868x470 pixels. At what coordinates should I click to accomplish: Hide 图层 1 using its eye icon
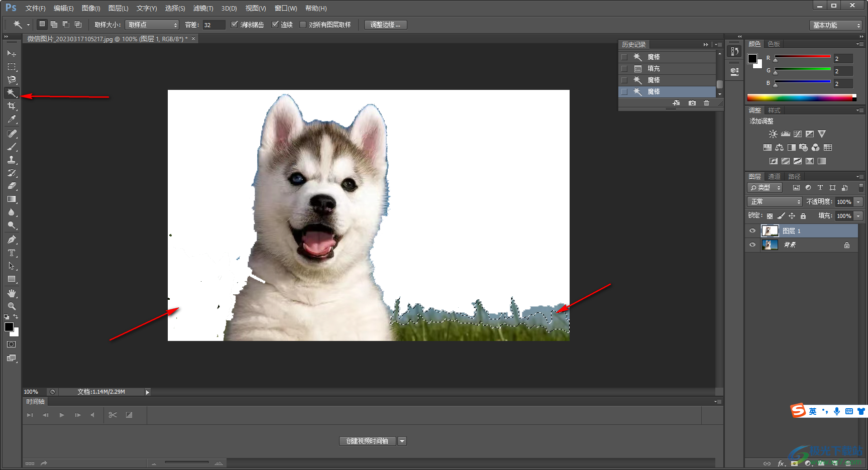coord(752,231)
